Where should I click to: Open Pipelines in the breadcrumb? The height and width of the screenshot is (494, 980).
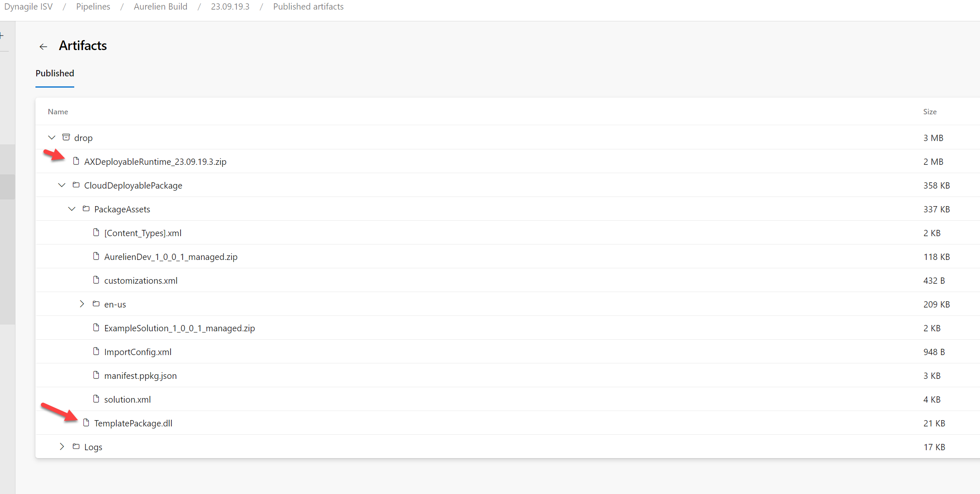(x=93, y=7)
